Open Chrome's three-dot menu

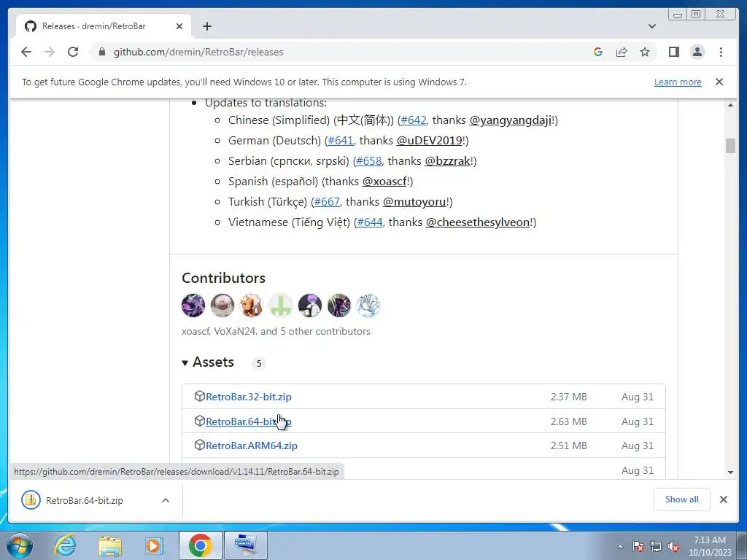tap(721, 52)
